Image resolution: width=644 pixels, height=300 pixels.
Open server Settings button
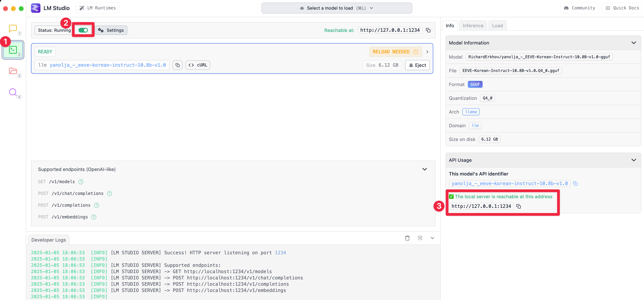pos(111,30)
